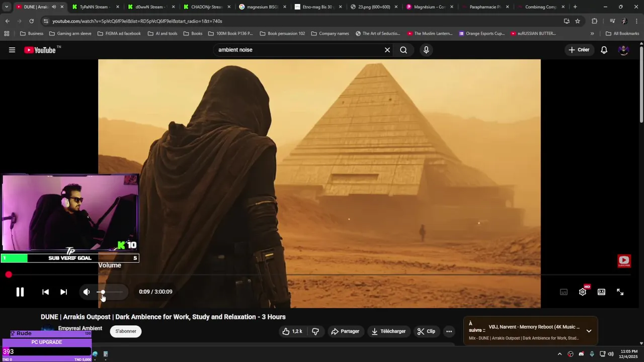Start voice search with the microphone
The height and width of the screenshot is (362, 644).
click(426, 50)
